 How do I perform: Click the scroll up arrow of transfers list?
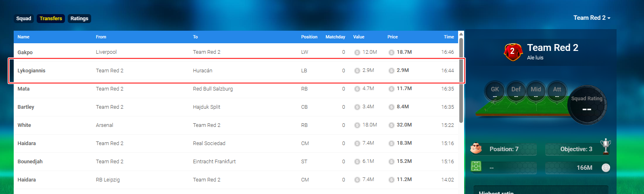[x=461, y=34]
